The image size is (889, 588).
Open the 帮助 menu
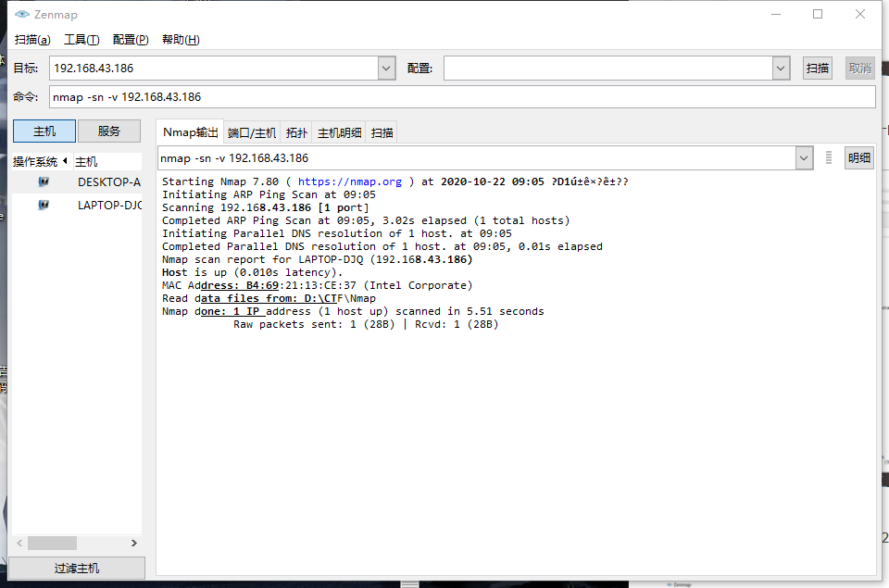(181, 40)
